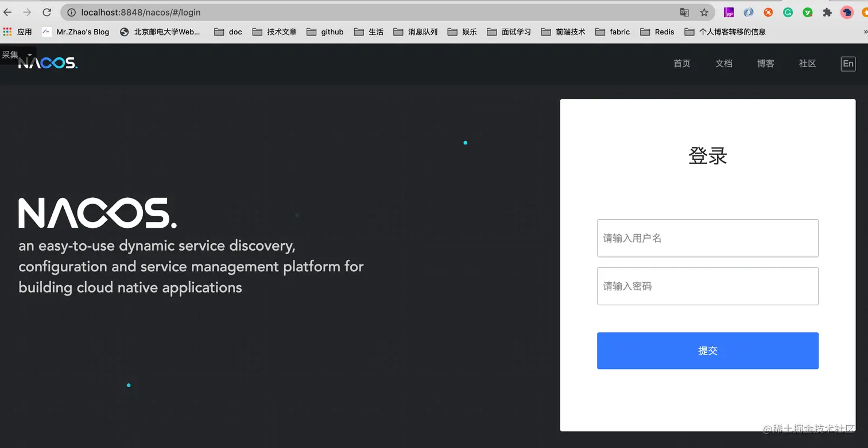The image size is (868, 448).
Task: Click the 请输入密码 password field
Action: pyautogui.click(x=708, y=286)
